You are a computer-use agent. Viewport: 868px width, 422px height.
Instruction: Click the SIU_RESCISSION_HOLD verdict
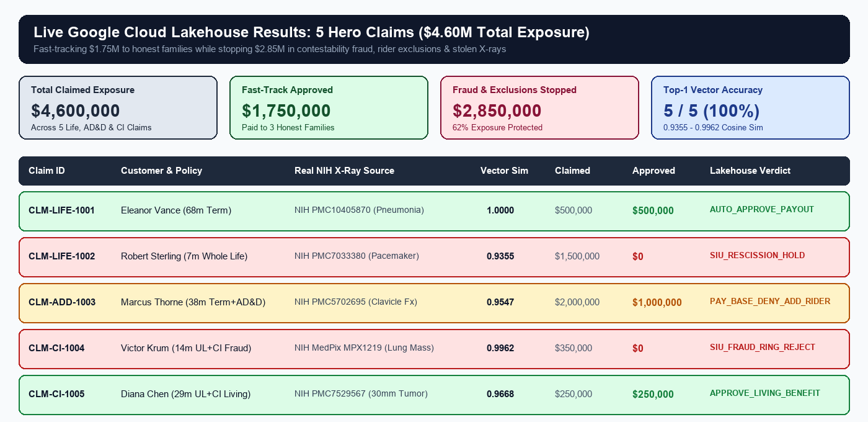(758, 255)
